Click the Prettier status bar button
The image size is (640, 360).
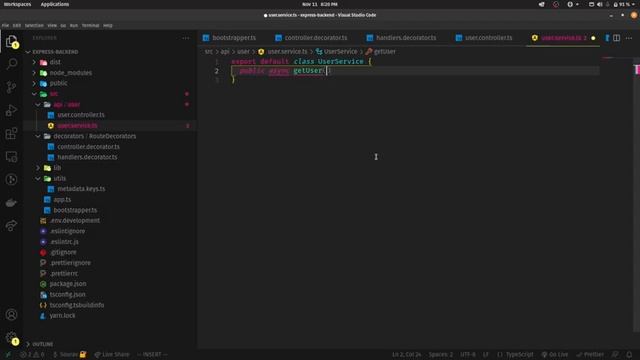point(590,355)
